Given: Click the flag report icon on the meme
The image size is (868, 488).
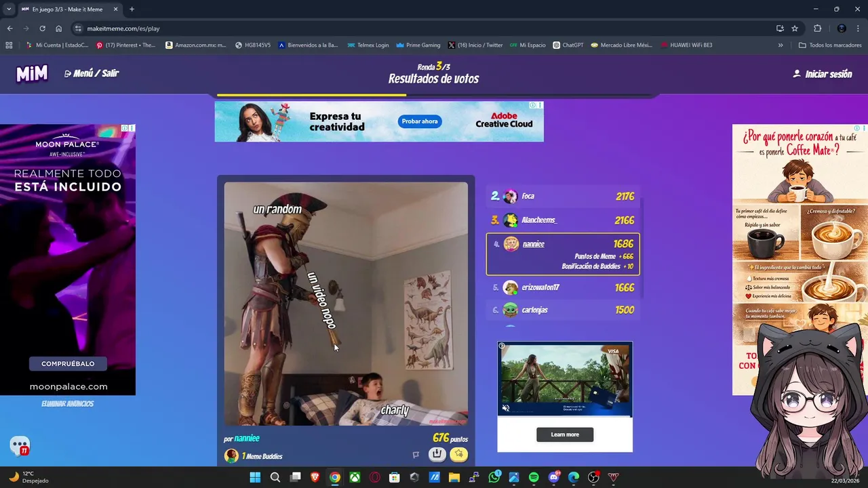Looking at the screenshot, I should coord(416,455).
